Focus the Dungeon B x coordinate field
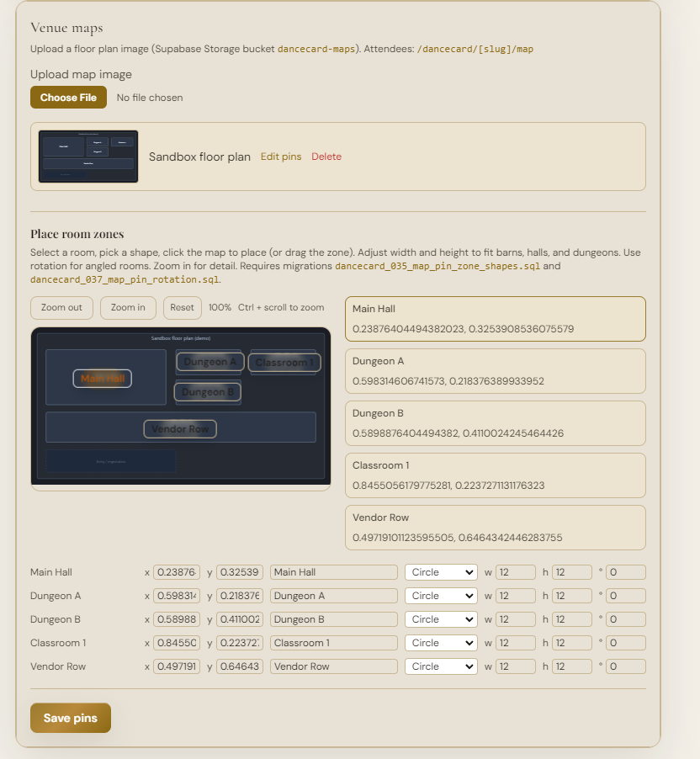 pyautogui.click(x=177, y=619)
